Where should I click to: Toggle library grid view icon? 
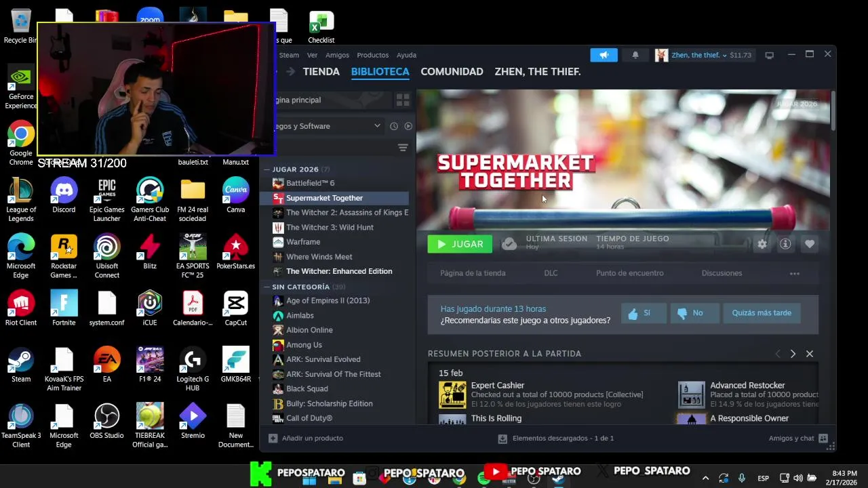tap(403, 100)
